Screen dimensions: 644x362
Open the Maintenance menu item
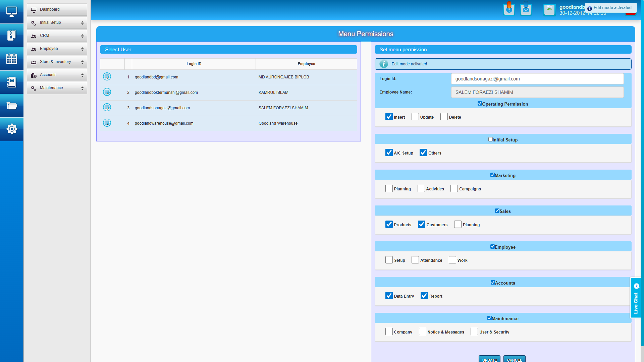(57, 88)
